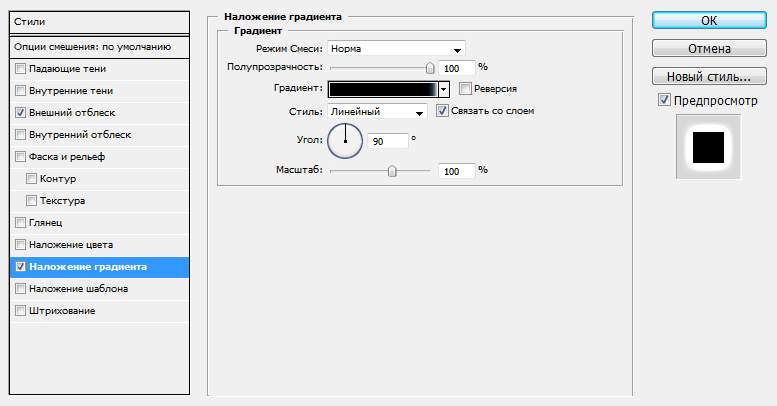The width and height of the screenshot is (777, 406).
Task: Click the Угол value field
Action: click(388, 141)
